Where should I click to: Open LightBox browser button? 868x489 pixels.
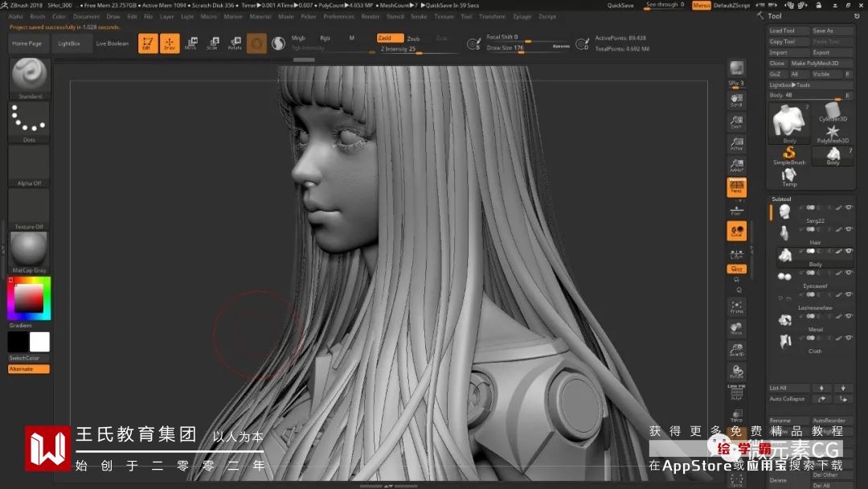click(x=69, y=43)
